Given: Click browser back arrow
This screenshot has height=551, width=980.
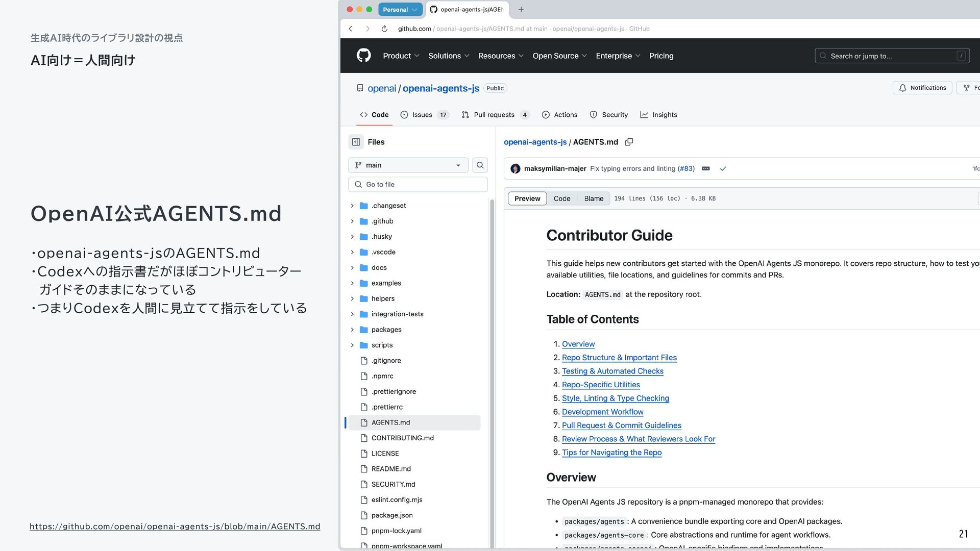Looking at the screenshot, I should click(x=351, y=29).
